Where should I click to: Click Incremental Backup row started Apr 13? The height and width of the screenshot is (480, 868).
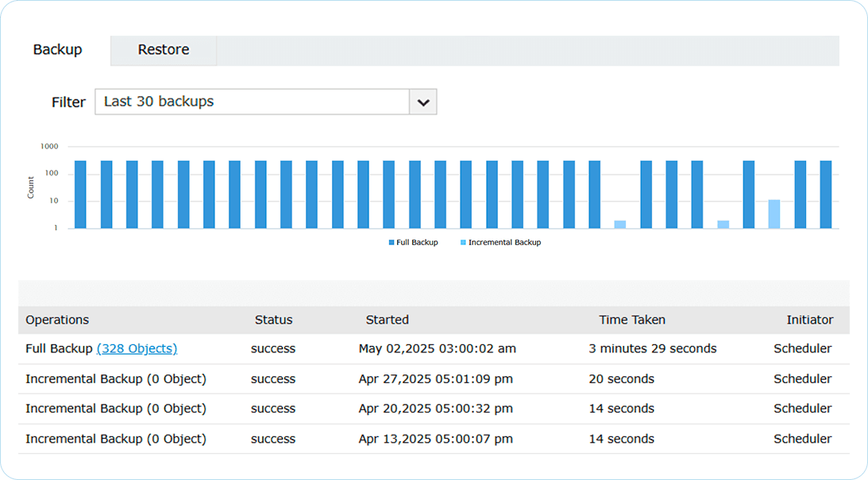point(434,439)
